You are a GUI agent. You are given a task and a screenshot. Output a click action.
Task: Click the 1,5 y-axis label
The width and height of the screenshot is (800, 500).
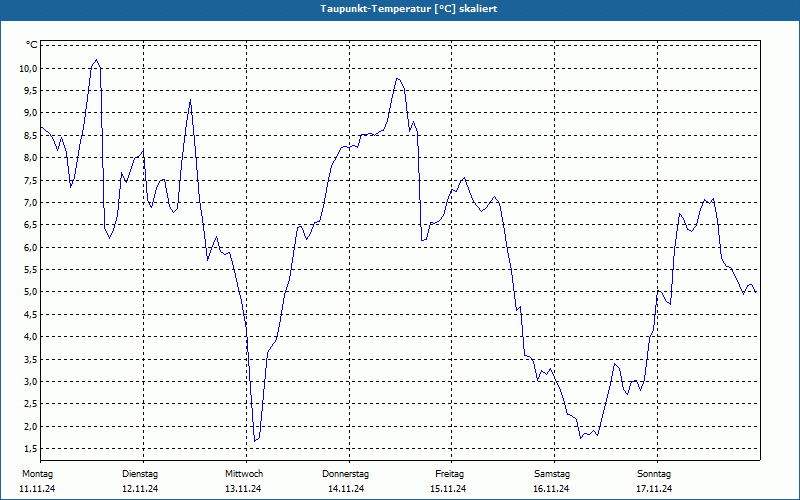click(x=30, y=448)
